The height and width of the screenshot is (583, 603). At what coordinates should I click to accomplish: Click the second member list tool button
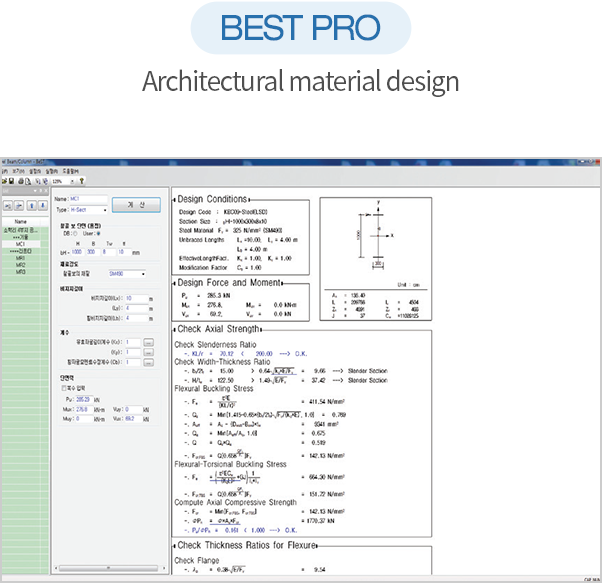19,206
